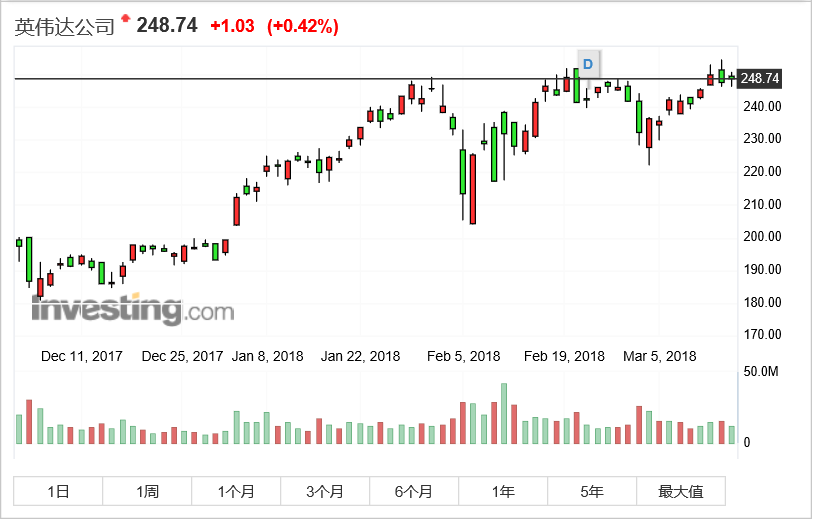814x520 pixels.
Task: Click the Jan 22, 2018 date label
Action: 360,356
